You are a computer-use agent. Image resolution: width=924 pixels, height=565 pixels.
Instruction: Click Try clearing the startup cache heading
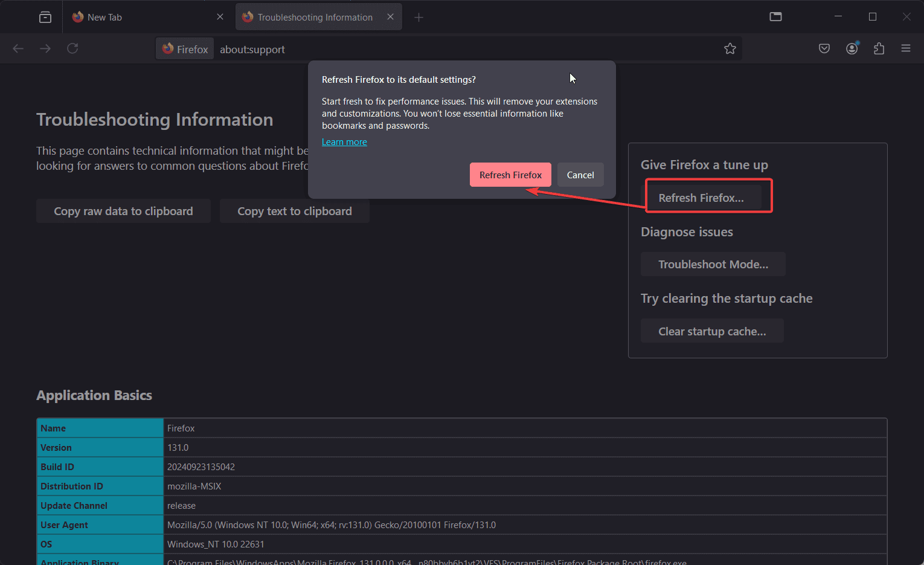[x=727, y=299]
